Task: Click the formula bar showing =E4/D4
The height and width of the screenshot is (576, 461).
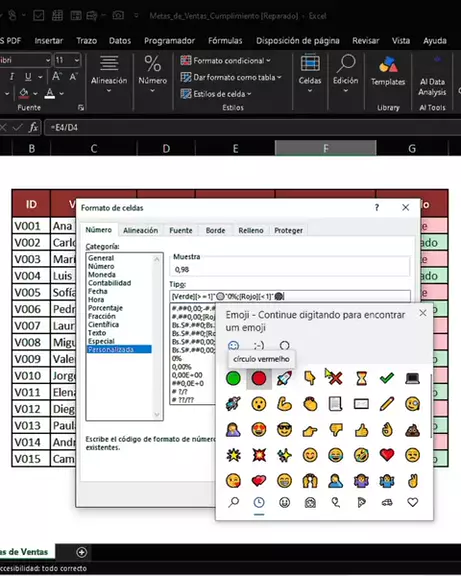Action: (252, 127)
